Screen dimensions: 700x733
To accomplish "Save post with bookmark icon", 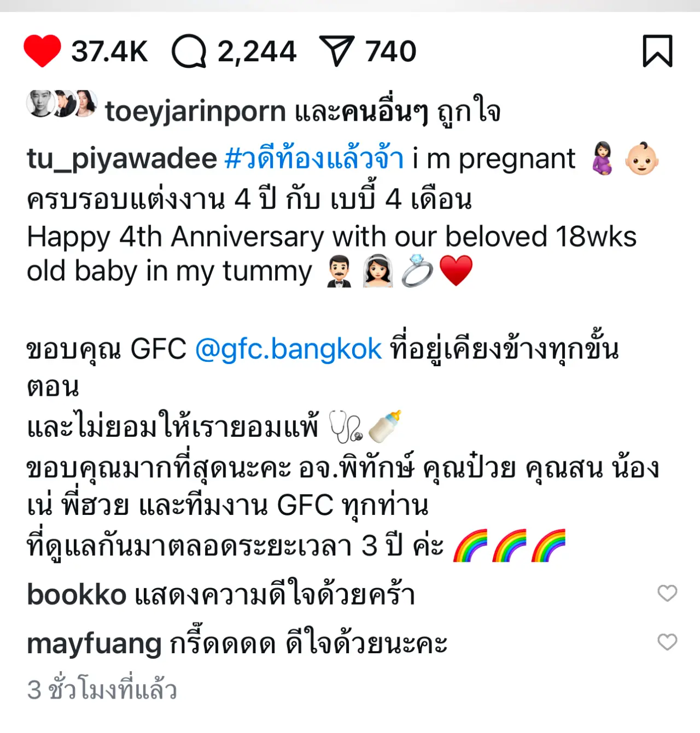I will tap(657, 51).
